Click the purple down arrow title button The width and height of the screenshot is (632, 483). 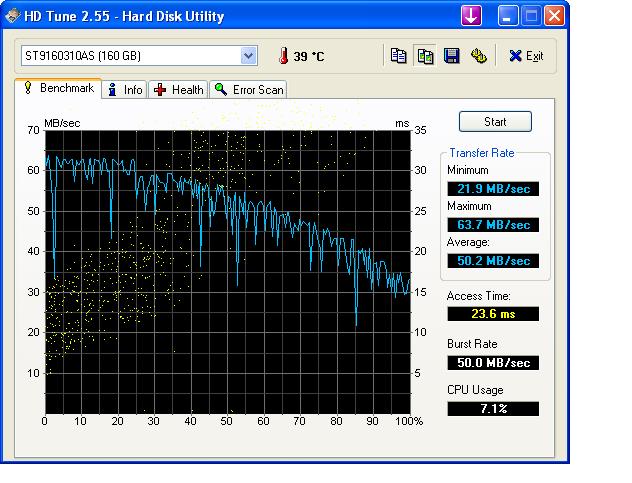[471, 16]
